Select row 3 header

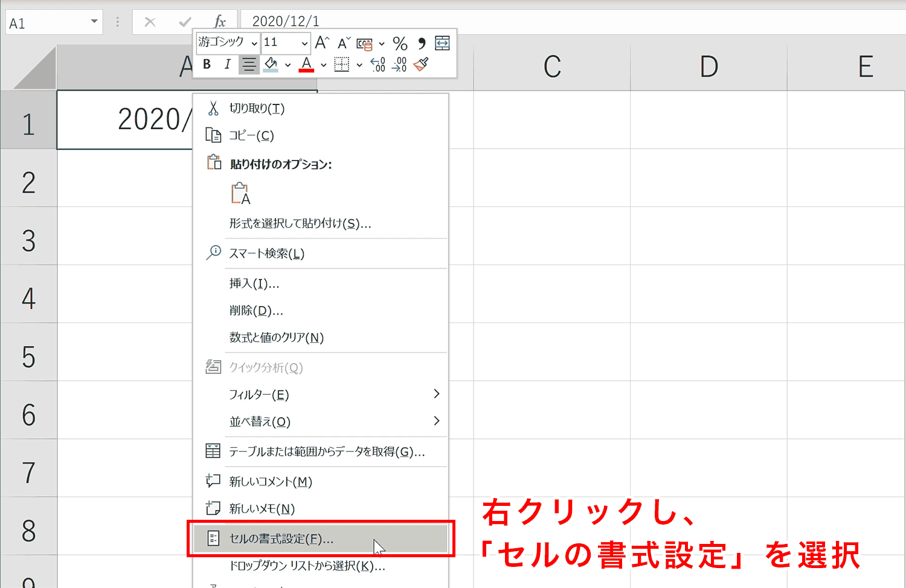point(28,236)
